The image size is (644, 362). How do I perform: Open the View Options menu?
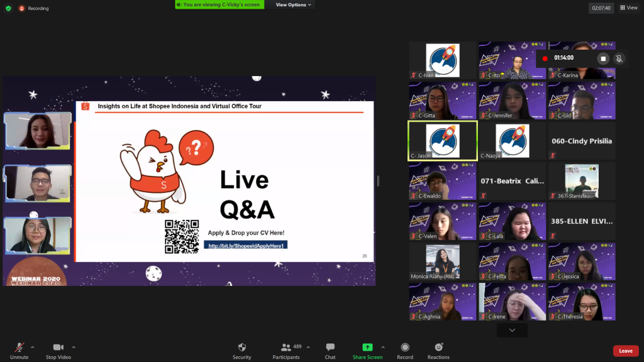click(293, 5)
